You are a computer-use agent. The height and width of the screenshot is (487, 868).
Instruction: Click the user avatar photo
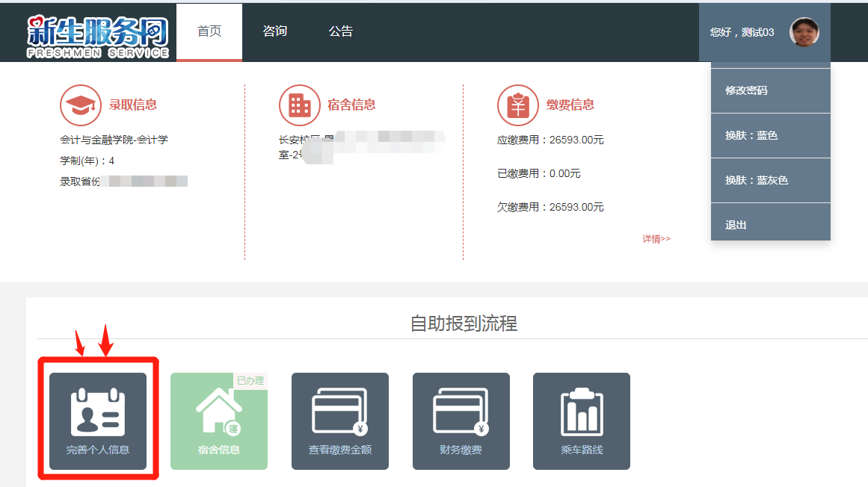[x=804, y=32]
